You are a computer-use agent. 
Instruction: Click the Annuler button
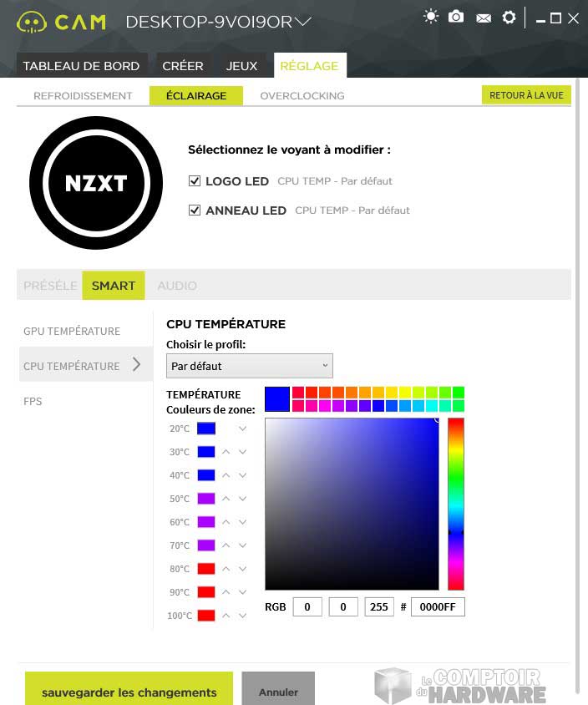click(278, 692)
